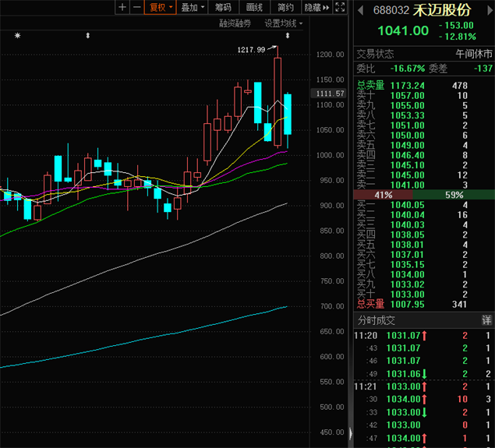Toggle the 融资融券 margin trading overlay
Viewport: 495px width, 448px height.
pos(235,23)
